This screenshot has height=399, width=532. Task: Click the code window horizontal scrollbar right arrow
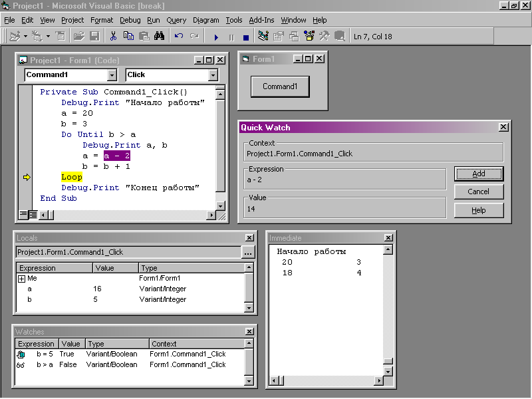point(211,215)
